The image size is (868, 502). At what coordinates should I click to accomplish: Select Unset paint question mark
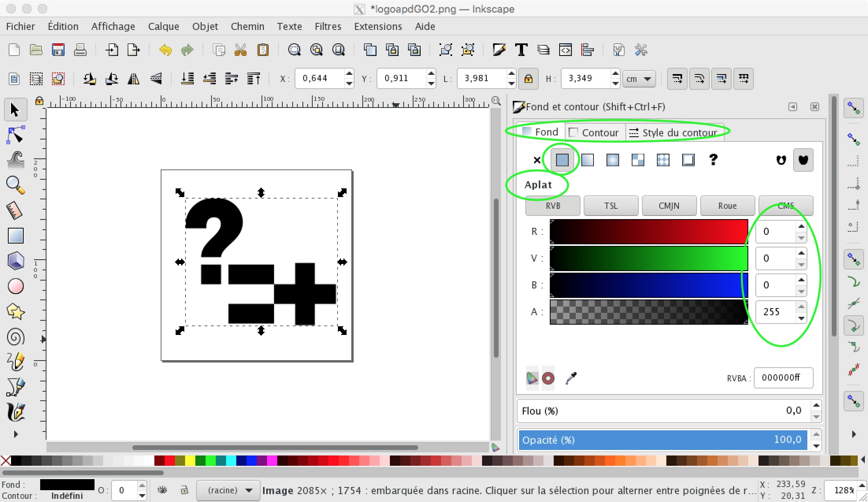(x=713, y=160)
